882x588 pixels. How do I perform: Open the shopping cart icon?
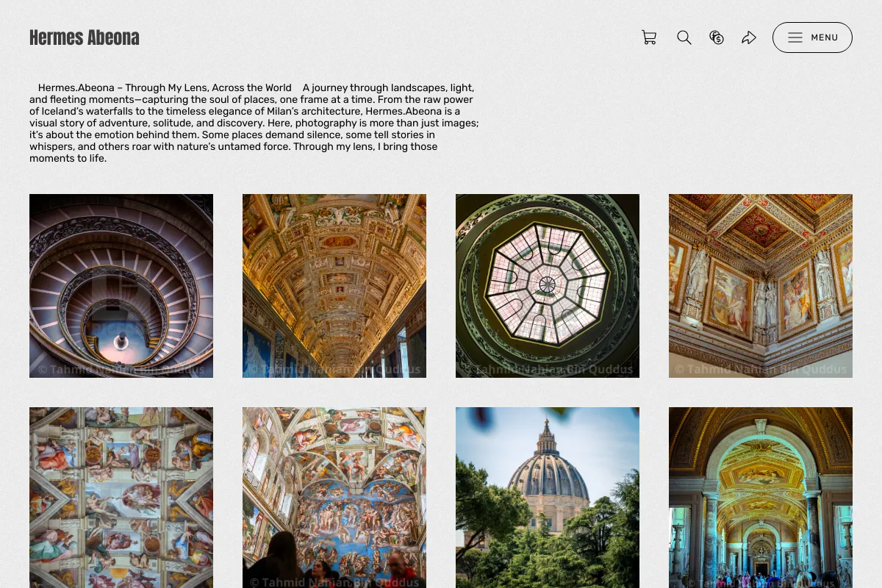(649, 37)
